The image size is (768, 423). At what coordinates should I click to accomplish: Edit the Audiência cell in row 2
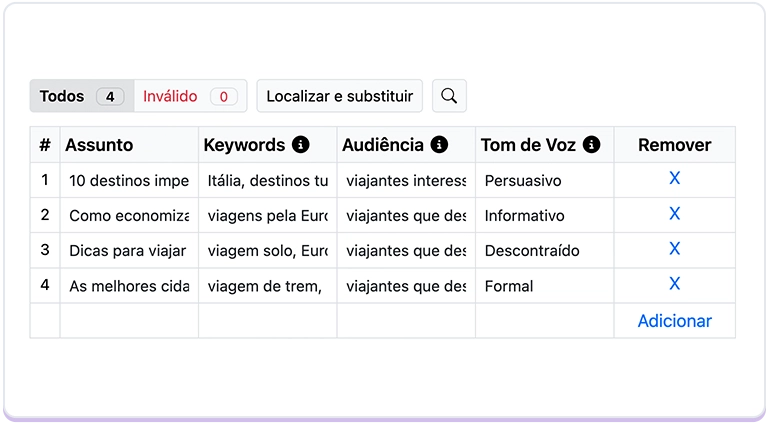click(x=406, y=216)
